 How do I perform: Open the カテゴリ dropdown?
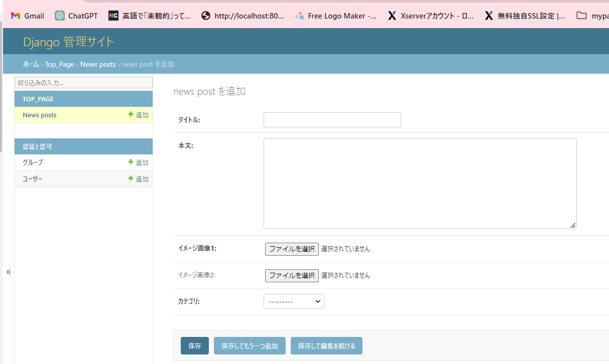294,301
